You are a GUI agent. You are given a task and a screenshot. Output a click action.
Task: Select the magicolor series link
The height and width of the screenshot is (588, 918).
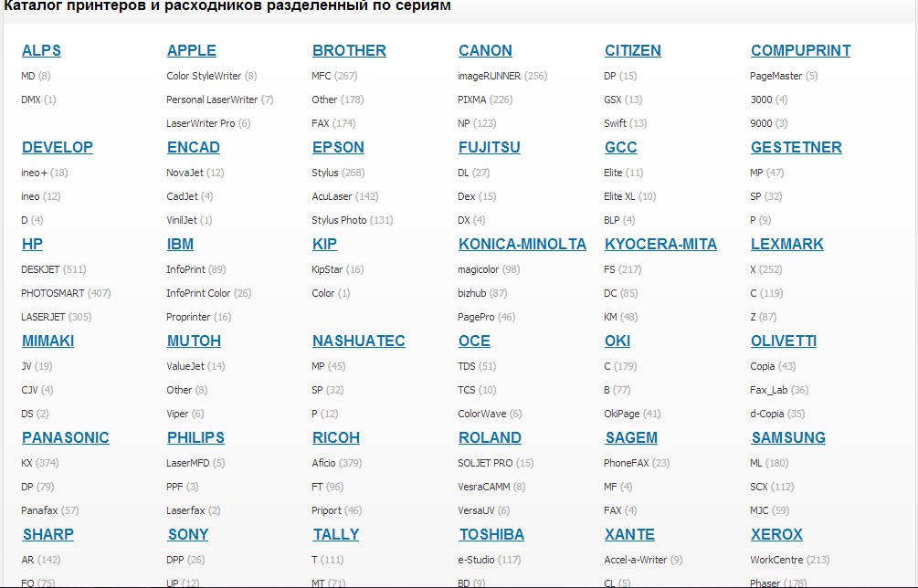click(479, 269)
